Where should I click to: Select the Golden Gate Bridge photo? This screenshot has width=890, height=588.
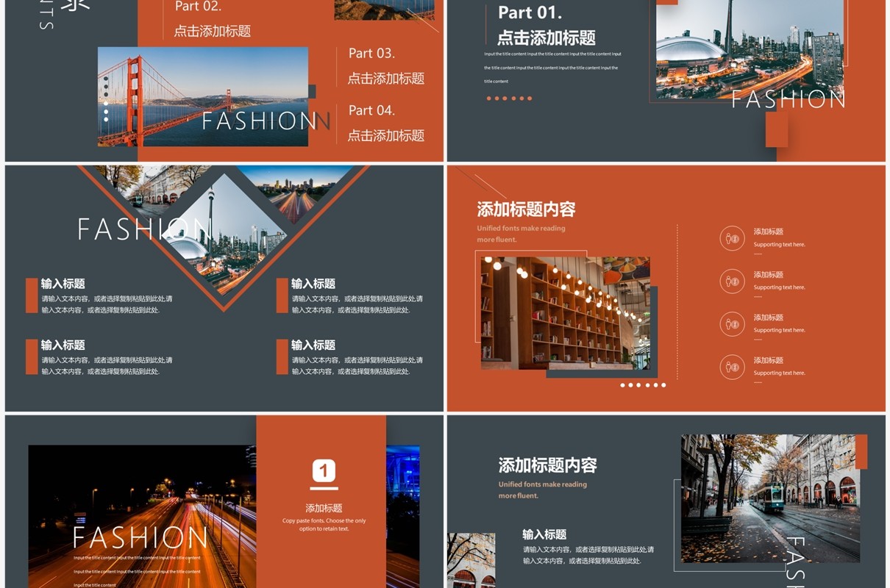203,97
